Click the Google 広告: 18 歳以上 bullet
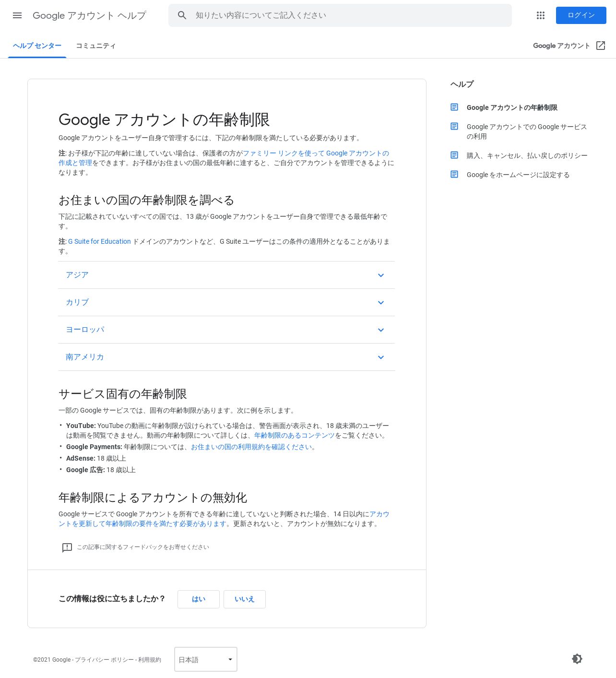This screenshot has width=616, height=678. point(101,470)
